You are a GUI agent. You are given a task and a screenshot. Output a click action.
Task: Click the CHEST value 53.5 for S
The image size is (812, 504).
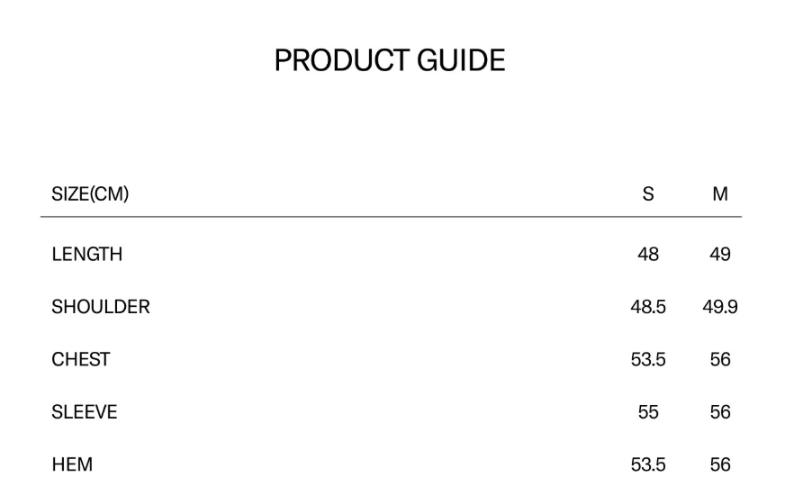(648, 359)
